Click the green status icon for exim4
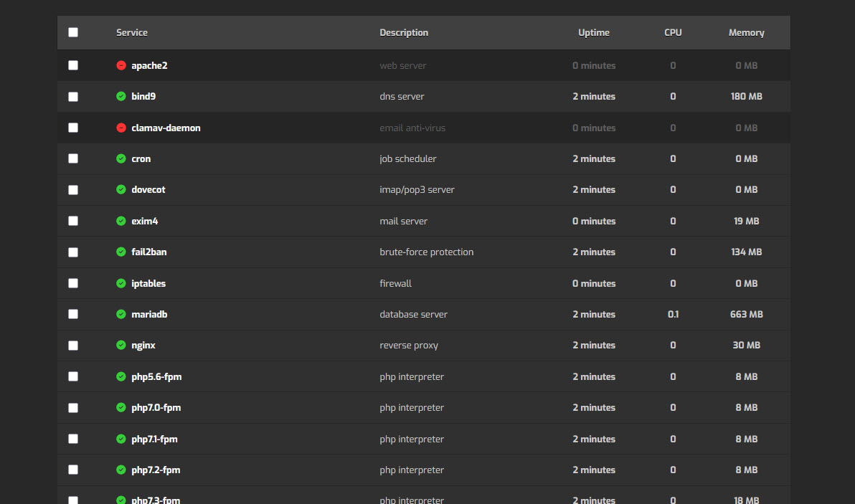The width and height of the screenshot is (855, 504). point(121,222)
